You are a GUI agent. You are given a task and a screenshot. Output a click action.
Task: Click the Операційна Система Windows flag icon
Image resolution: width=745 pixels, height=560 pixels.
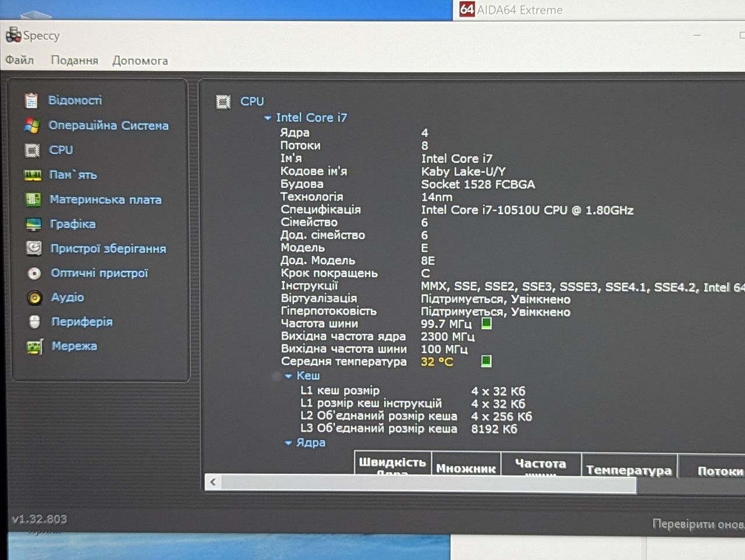tap(31, 126)
